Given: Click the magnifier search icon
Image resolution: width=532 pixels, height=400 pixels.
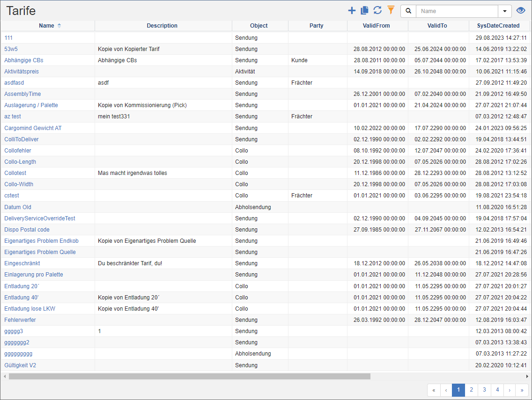Looking at the screenshot, I should 408,11.
